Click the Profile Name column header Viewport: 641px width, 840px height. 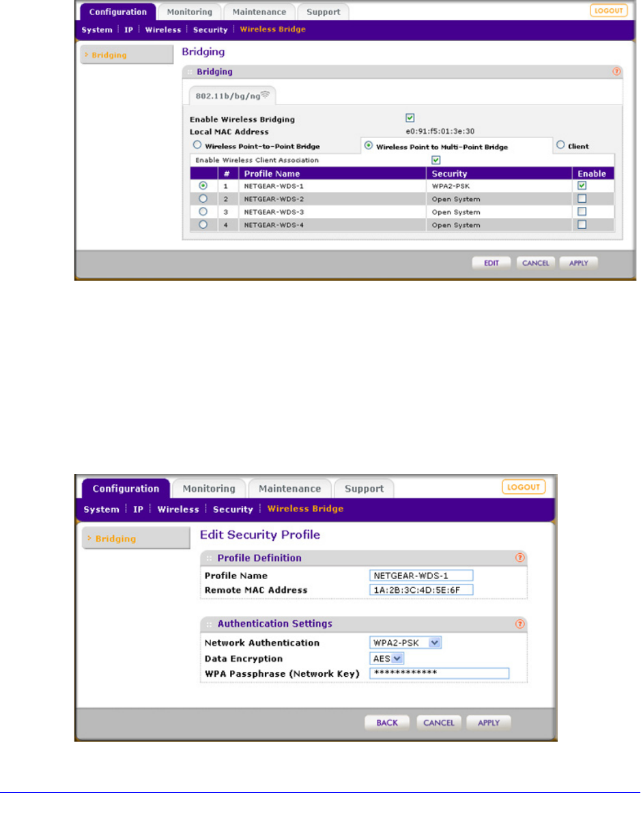click(x=332, y=174)
